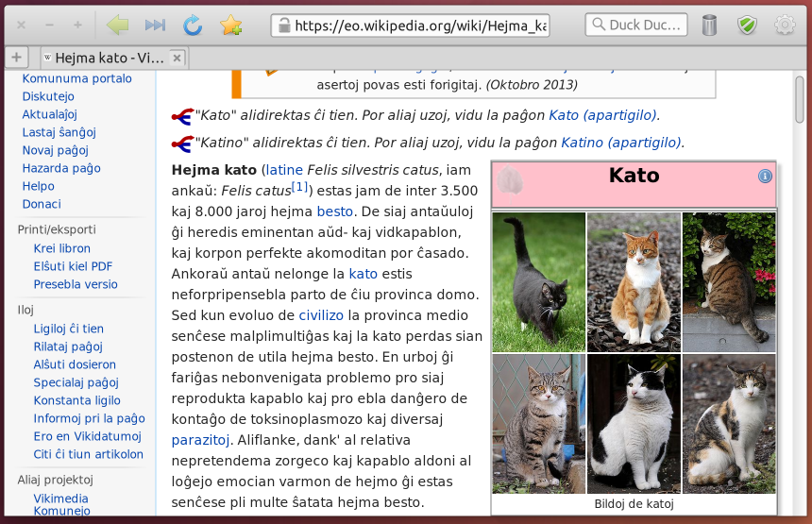This screenshot has height=524, width=812.
Task: Follow Katino (apartigilo) link
Action: [621, 143]
